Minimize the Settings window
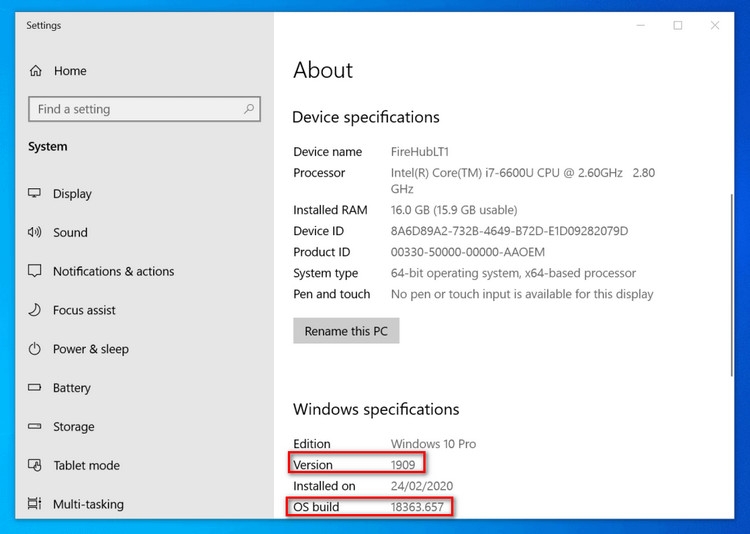Viewport: 750px width, 534px height. [641, 25]
